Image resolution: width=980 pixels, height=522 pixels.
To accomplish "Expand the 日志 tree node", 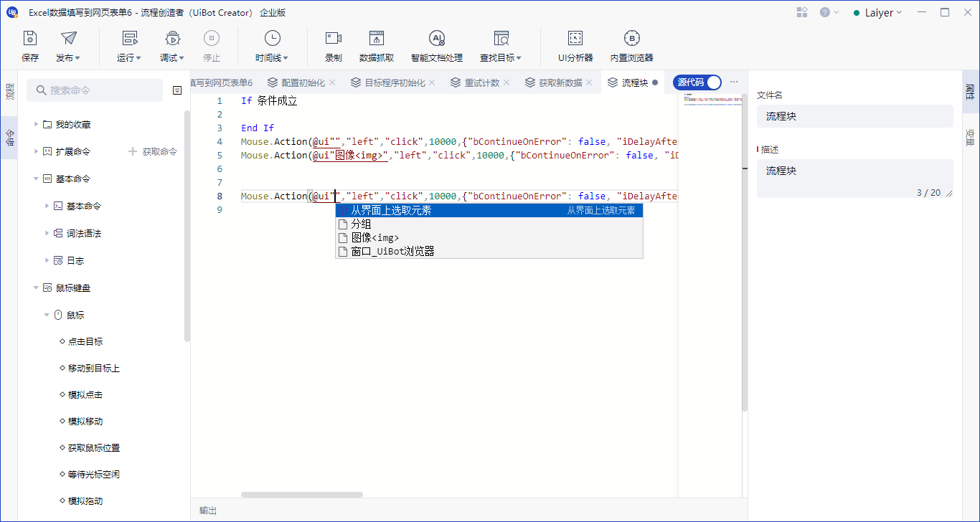I will 47,260.
